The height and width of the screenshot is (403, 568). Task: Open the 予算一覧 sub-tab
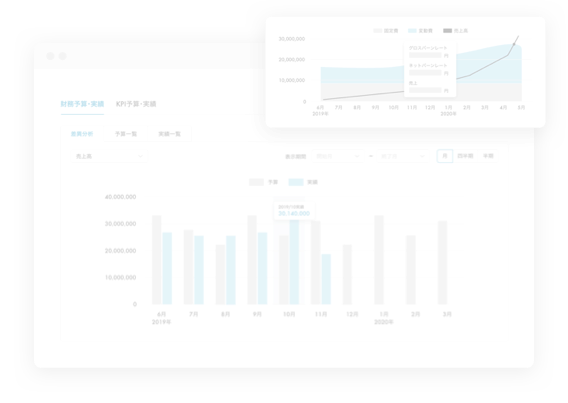(x=126, y=134)
